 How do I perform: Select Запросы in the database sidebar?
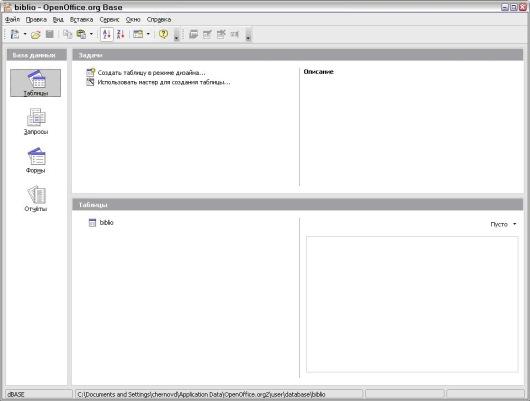click(36, 121)
